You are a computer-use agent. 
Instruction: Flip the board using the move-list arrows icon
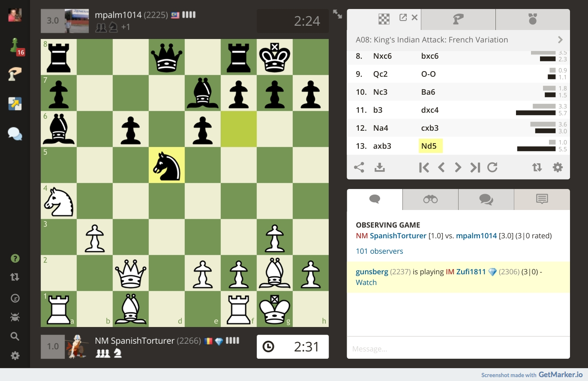click(x=537, y=167)
